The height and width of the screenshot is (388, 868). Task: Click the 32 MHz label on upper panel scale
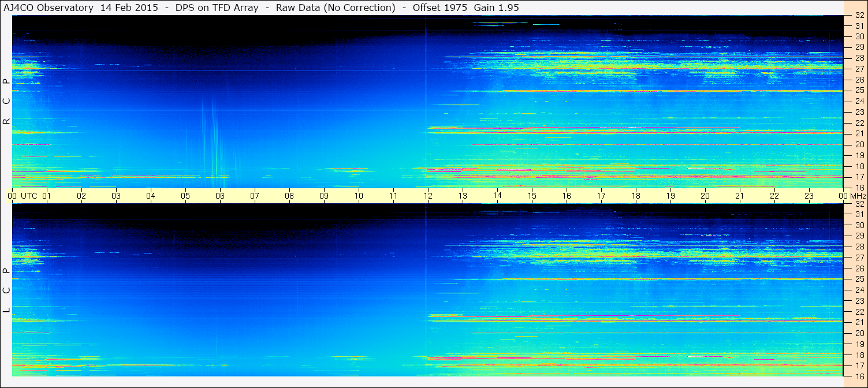coord(859,16)
